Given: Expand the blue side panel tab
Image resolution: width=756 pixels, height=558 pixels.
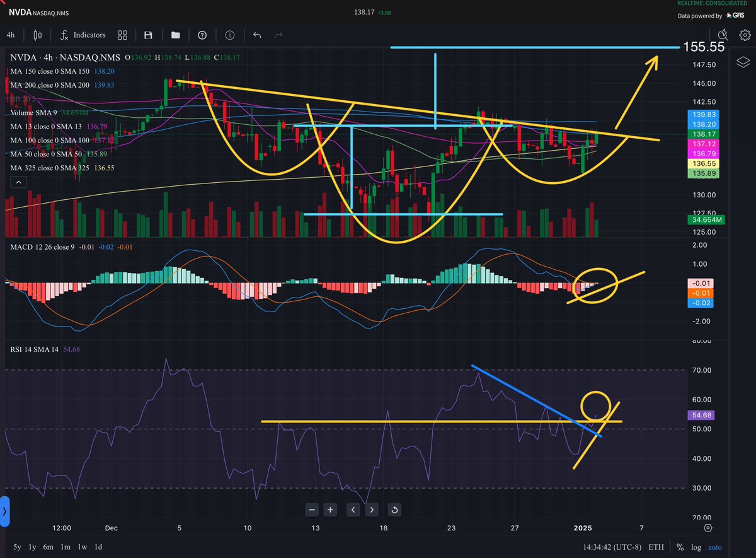Looking at the screenshot, I should point(5,511).
